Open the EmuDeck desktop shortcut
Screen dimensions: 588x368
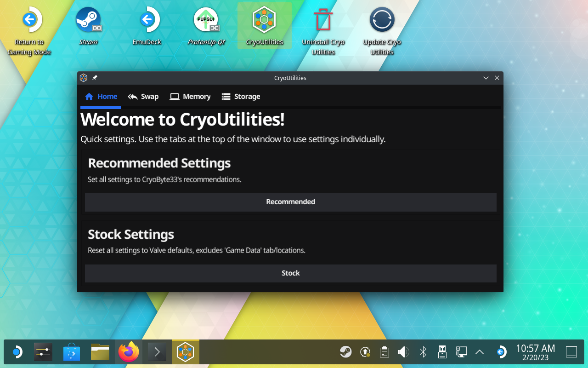(x=147, y=21)
